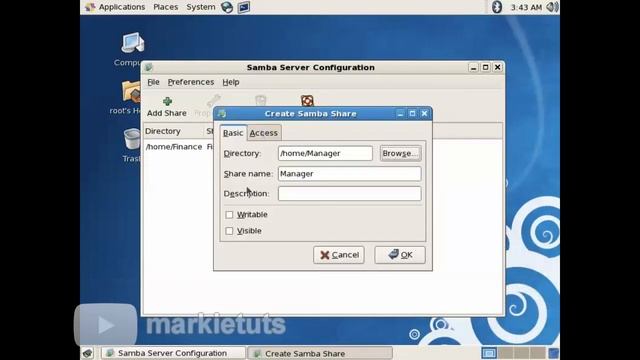Image resolution: width=640 pixels, height=360 pixels.
Task: Enable the Visible checkbox
Action: coord(229,231)
